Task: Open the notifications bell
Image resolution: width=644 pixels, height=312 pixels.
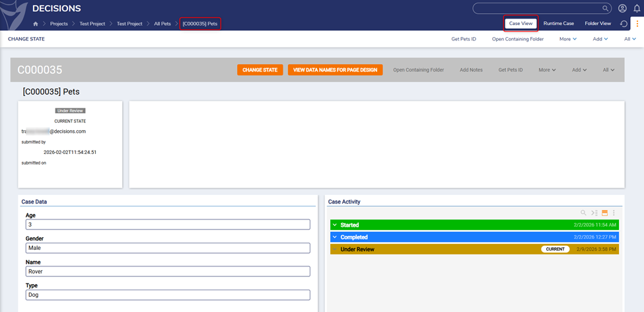Action: [x=637, y=8]
